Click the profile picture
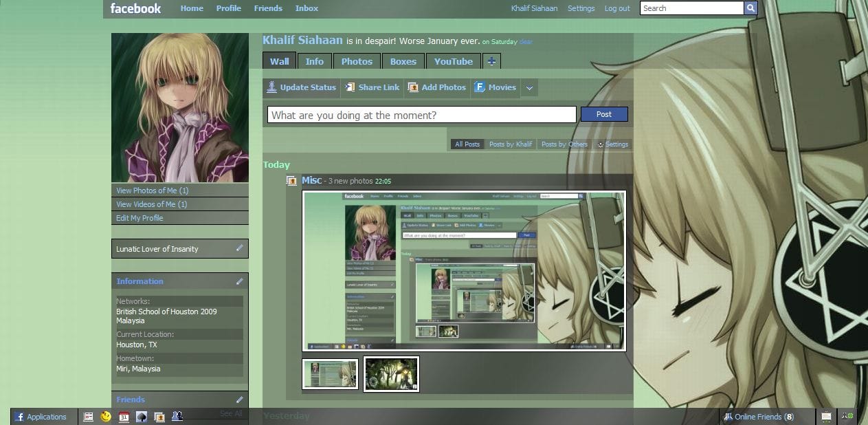This screenshot has height=425, width=868. coord(180,107)
